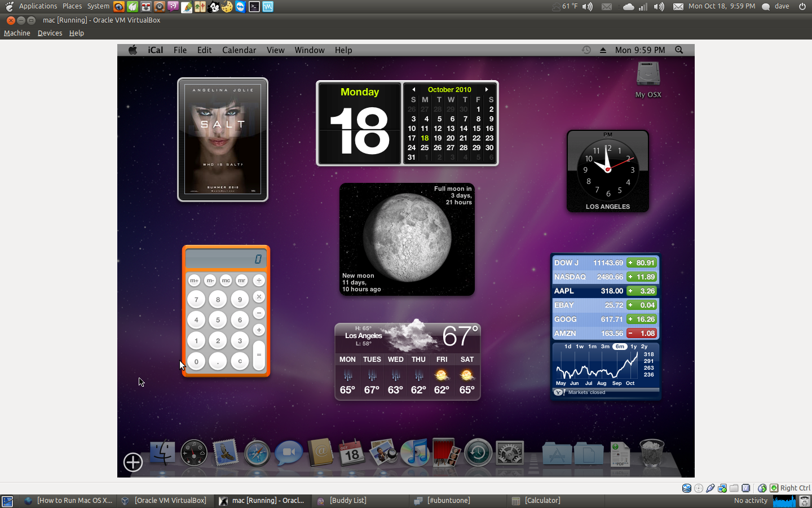The image size is (812, 508).
Task: Open Finder from the Mac dock
Action: click(x=162, y=453)
